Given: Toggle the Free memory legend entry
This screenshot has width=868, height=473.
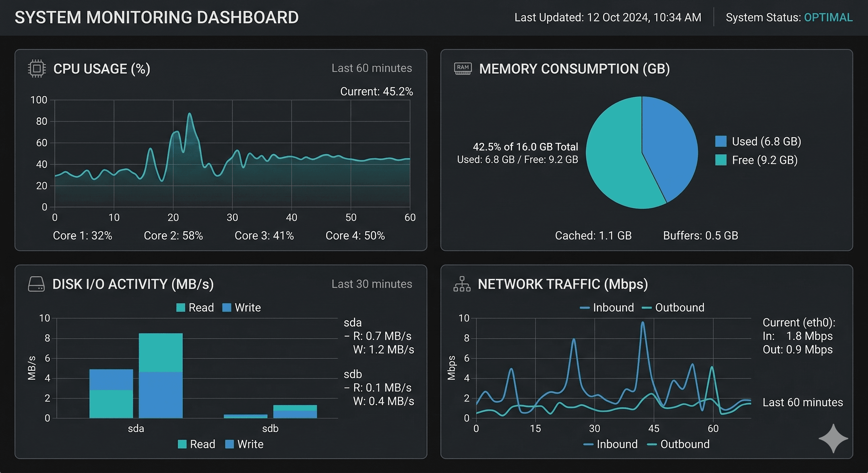Looking at the screenshot, I should click(x=756, y=160).
